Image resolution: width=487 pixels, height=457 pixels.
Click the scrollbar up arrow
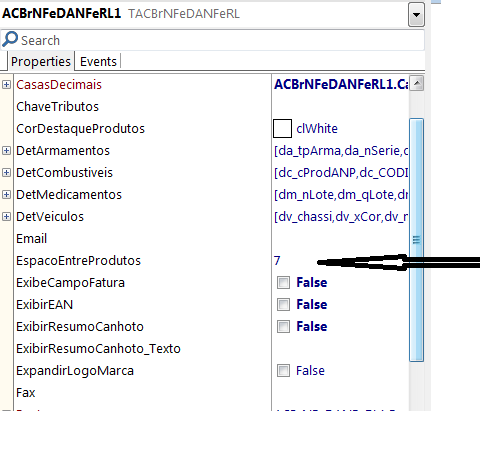click(x=416, y=84)
